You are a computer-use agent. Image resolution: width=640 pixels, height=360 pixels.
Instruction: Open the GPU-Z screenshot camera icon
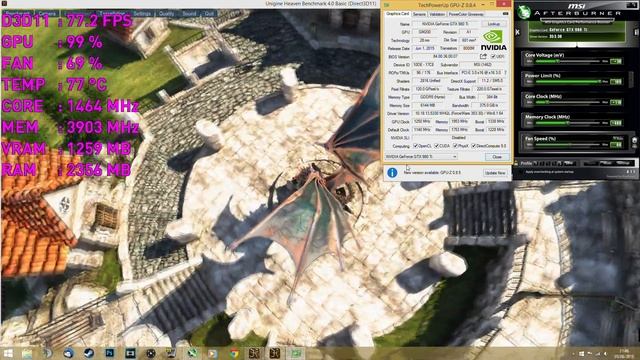click(x=505, y=13)
